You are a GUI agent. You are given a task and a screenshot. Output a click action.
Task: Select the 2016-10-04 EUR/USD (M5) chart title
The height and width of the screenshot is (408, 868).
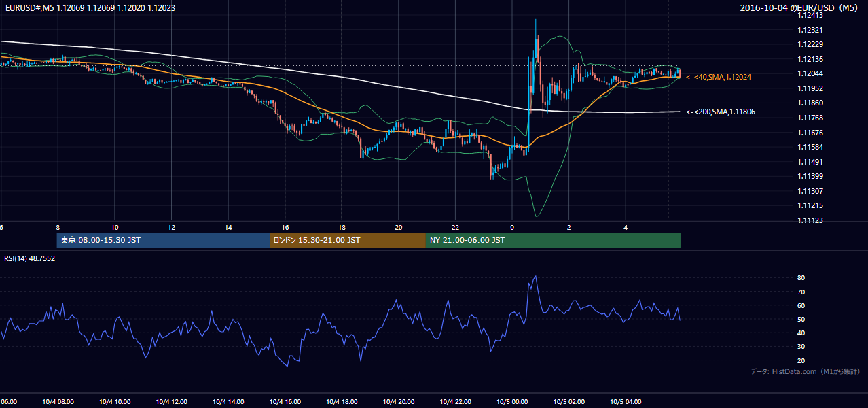click(799, 7)
